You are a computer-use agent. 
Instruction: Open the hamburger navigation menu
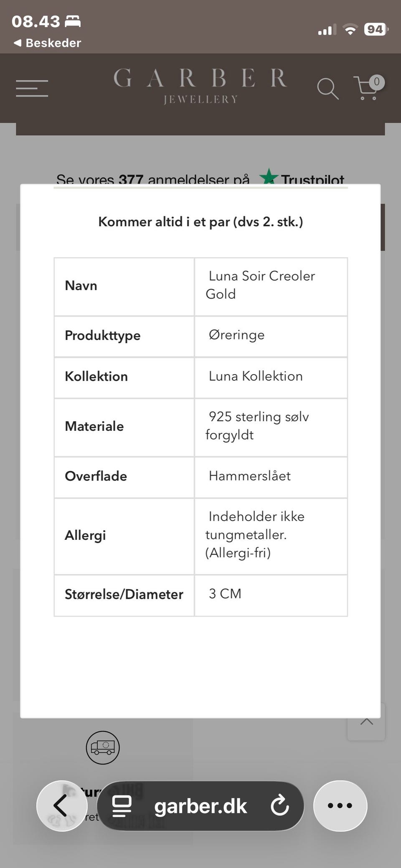tap(32, 88)
